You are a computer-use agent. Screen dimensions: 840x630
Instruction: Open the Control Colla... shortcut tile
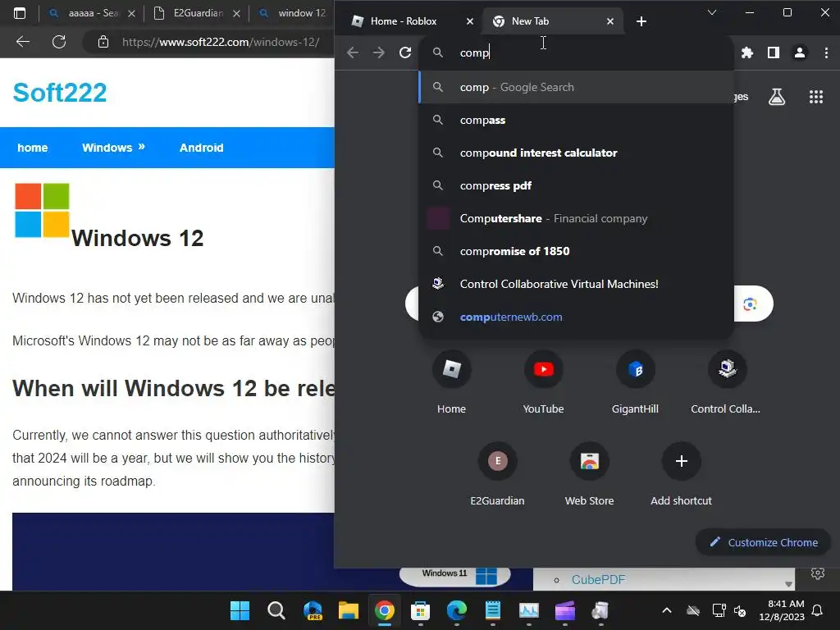[x=727, y=381]
